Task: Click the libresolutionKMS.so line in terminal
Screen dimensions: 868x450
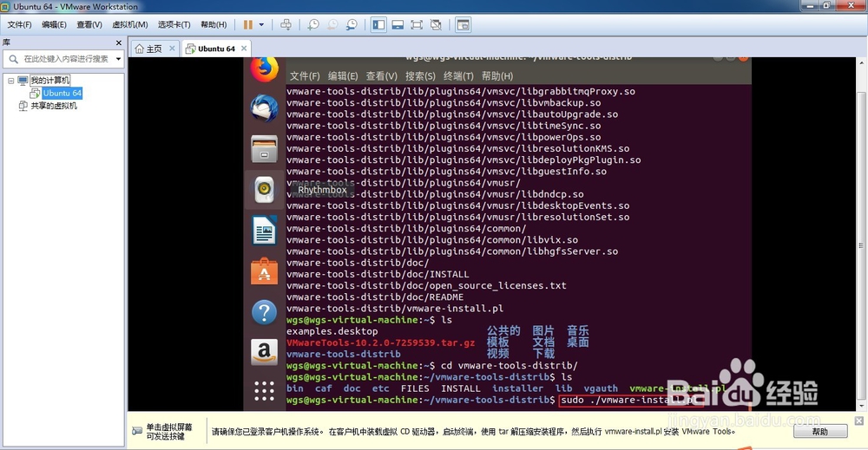Action: 457,148
